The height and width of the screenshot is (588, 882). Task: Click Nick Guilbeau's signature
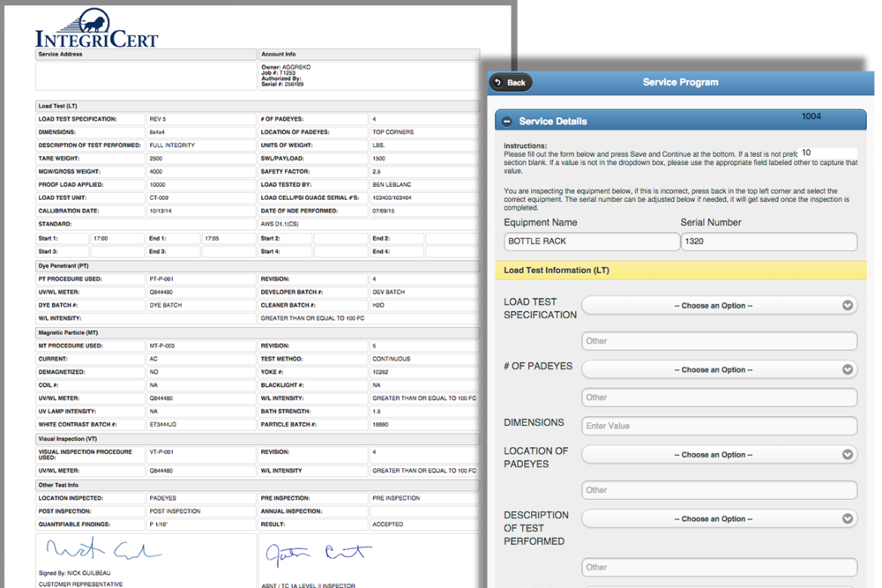pos(104,549)
